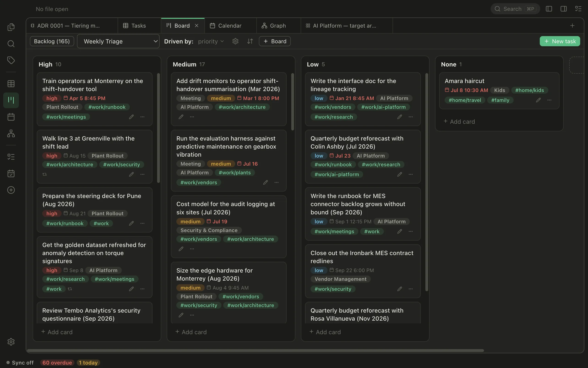Edit the Train operators at Monterrey card
The image size is (588, 368).
pyautogui.click(x=131, y=117)
